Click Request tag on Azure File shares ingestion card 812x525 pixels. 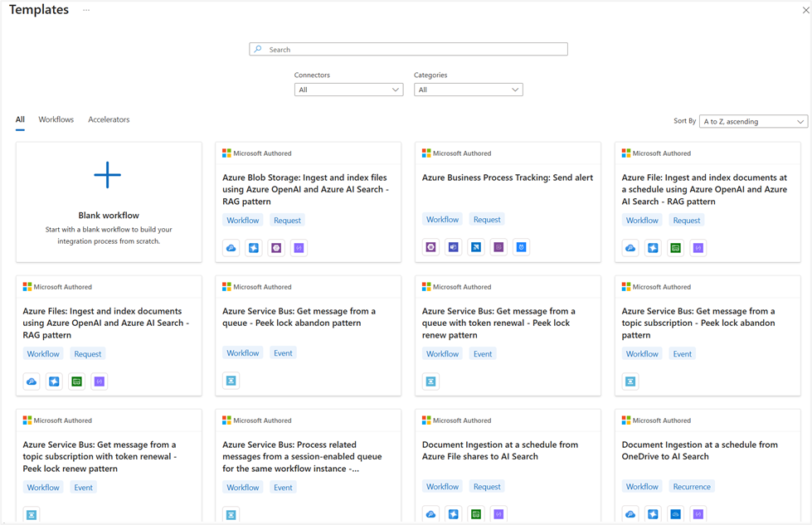pos(488,487)
